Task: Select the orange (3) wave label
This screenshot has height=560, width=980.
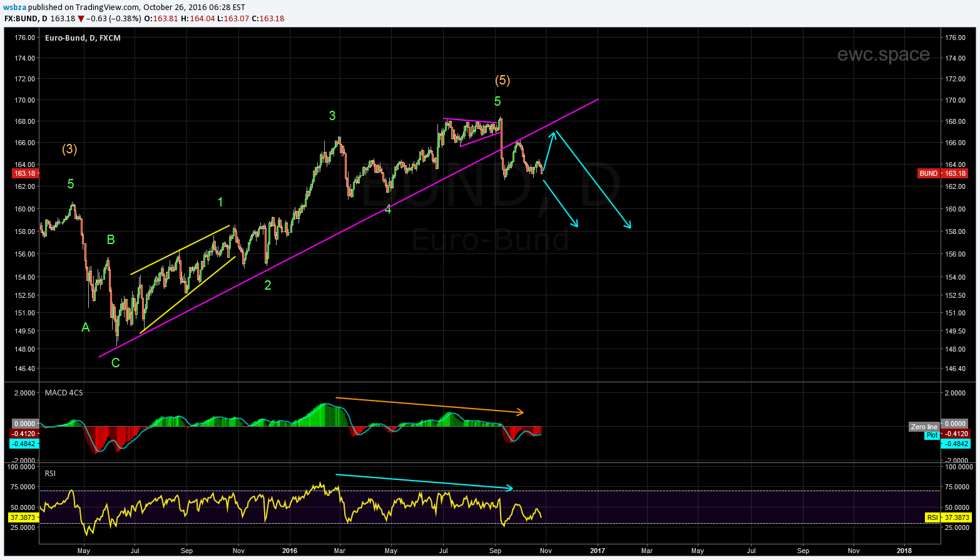Action: coord(69,149)
